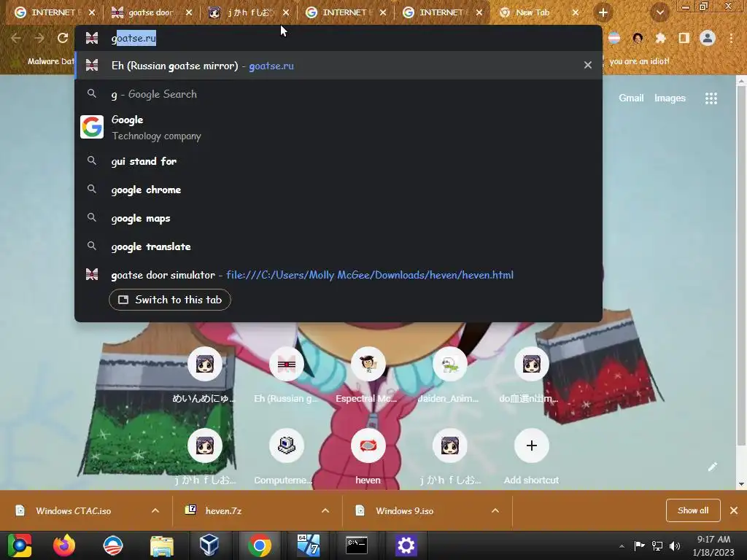Open Chrome from the taskbar
Screen dimensions: 747x560
[x=259, y=545]
